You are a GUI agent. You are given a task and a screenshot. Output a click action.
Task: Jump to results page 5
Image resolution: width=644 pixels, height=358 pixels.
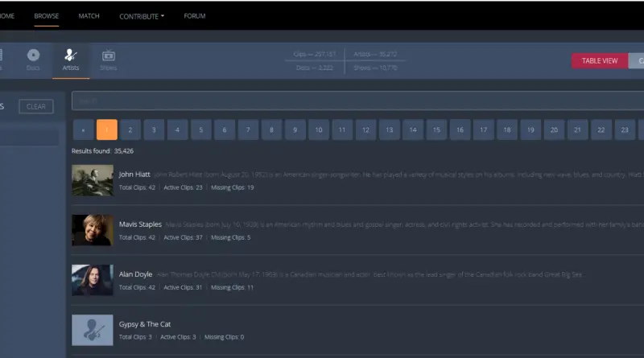point(200,130)
